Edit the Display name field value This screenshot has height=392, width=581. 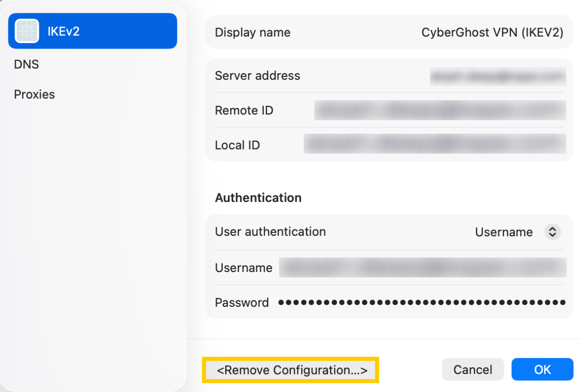(x=492, y=32)
